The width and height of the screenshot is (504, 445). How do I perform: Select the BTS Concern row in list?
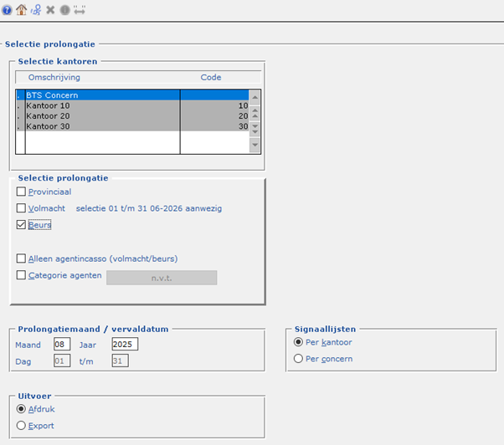click(x=100, y=95)
